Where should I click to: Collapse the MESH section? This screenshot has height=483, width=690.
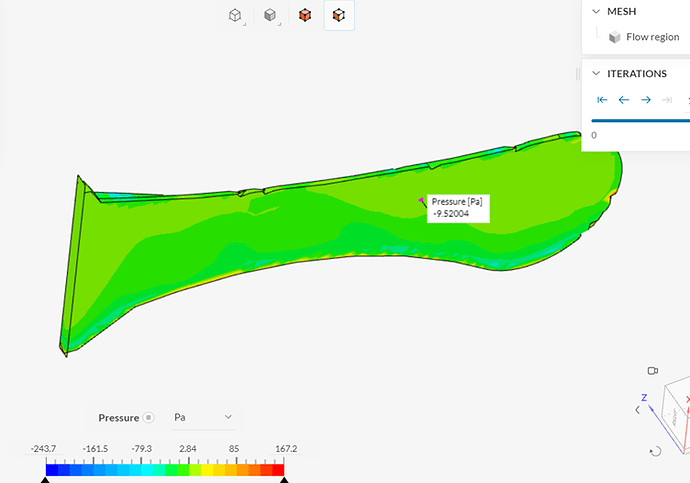(x=596, y=11)
